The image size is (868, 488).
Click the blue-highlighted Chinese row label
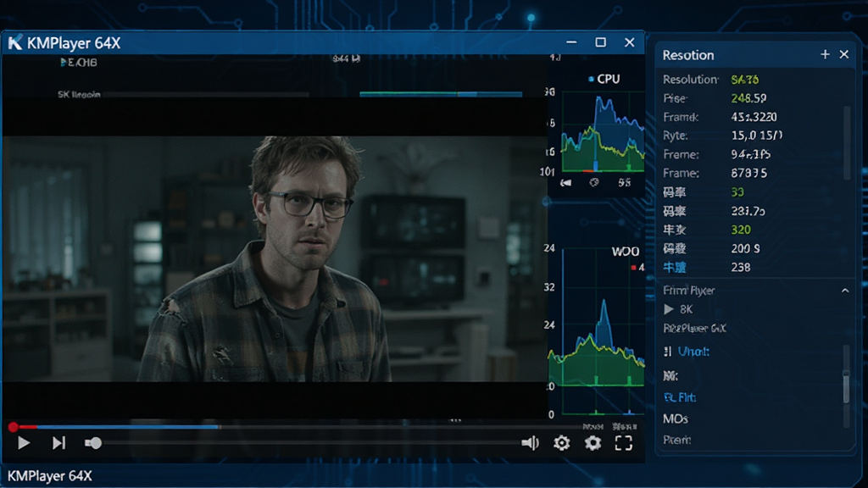tap(675, 267)
